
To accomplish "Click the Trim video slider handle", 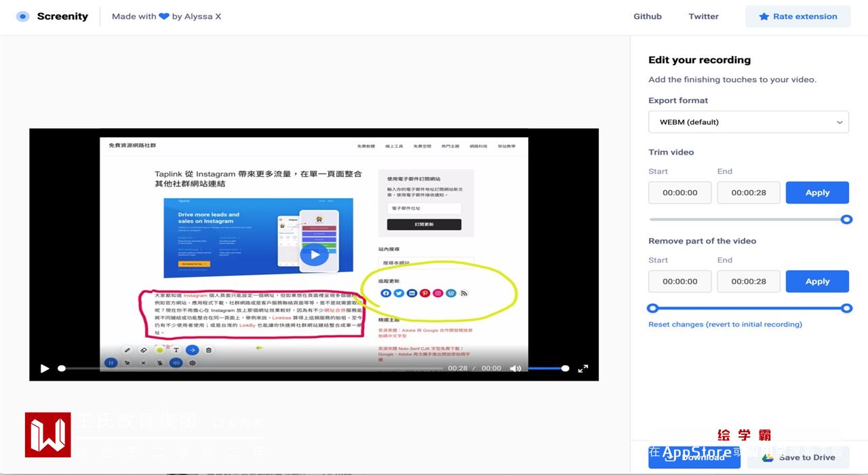I will 846,219.
